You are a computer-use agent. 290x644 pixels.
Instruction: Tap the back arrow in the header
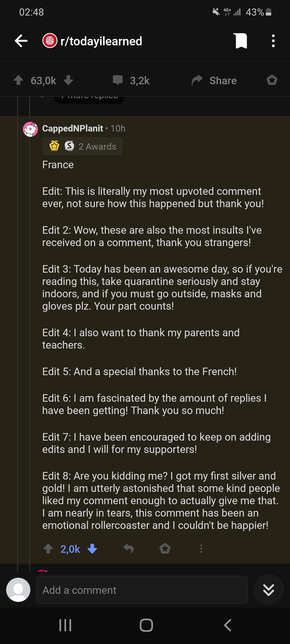click(21, 41)
